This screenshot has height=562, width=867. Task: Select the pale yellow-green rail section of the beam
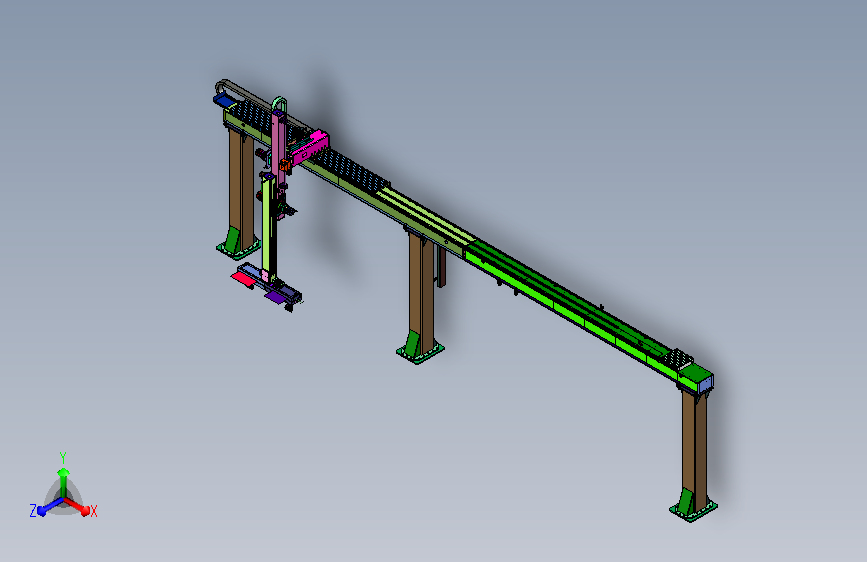coord(425,216)
